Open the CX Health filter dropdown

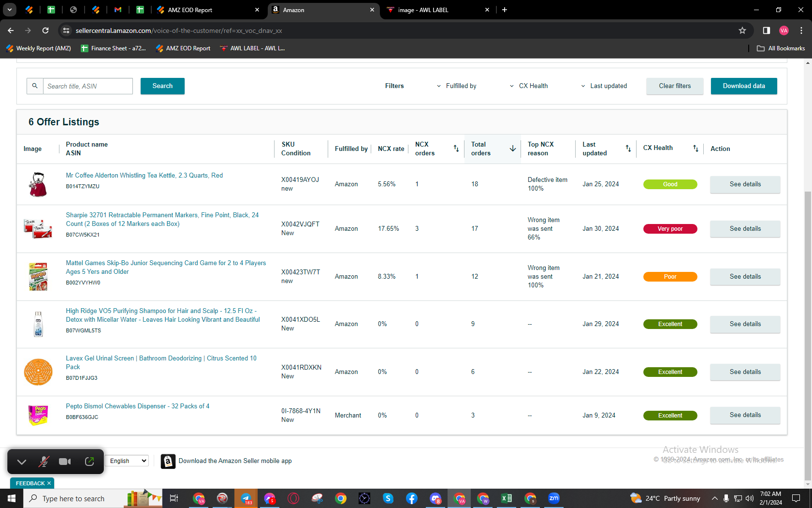point(529,86)
